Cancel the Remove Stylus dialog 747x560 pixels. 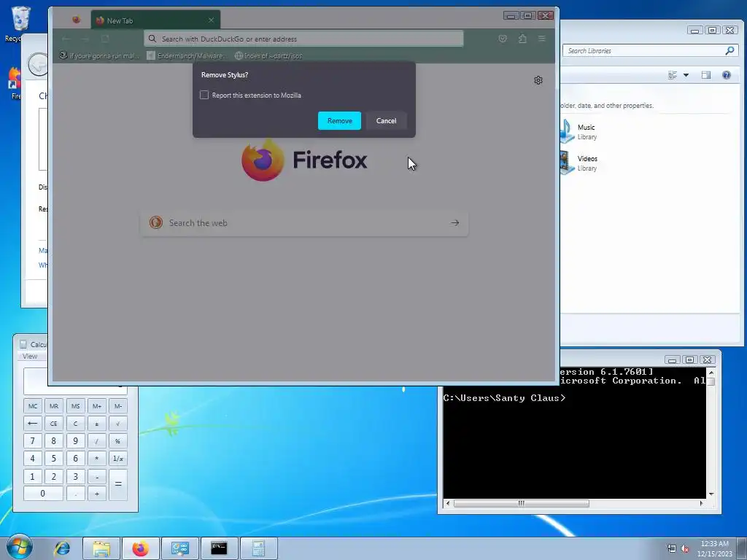(x=386, y=121)
